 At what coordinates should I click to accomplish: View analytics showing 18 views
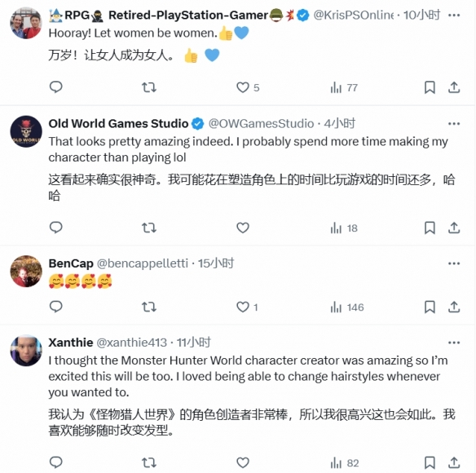click(344, 228)
